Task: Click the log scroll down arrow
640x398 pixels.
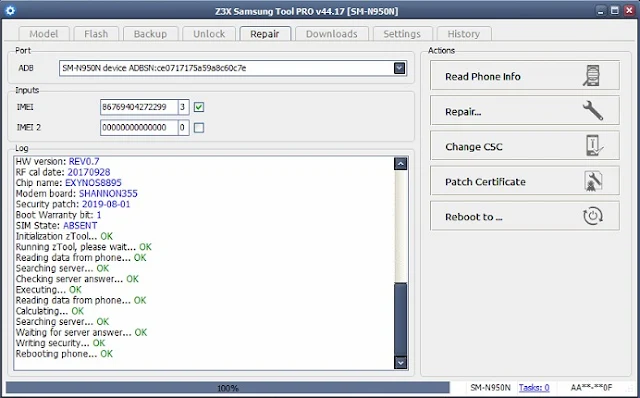Action: pyautogui.click(x=401, y=362)
